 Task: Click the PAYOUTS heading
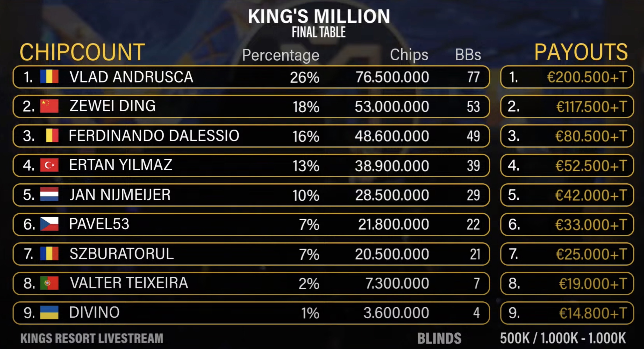tap(581, 52)
